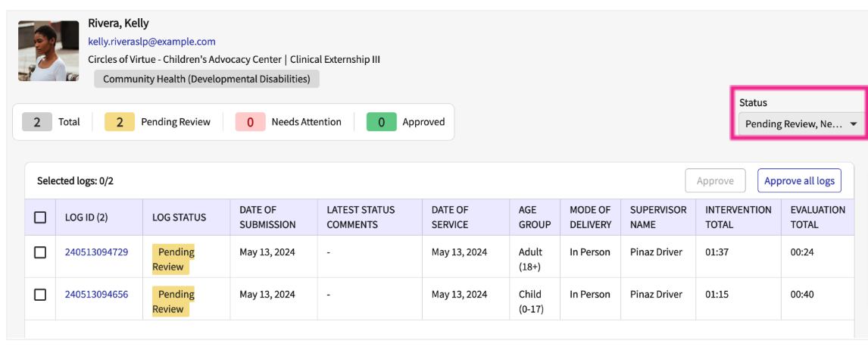This screenshot has height=347, width=868.
Task: Click the Community Health (Developmental Disabilities) tag
Action: pyautogui.click(x=206, y=79)
